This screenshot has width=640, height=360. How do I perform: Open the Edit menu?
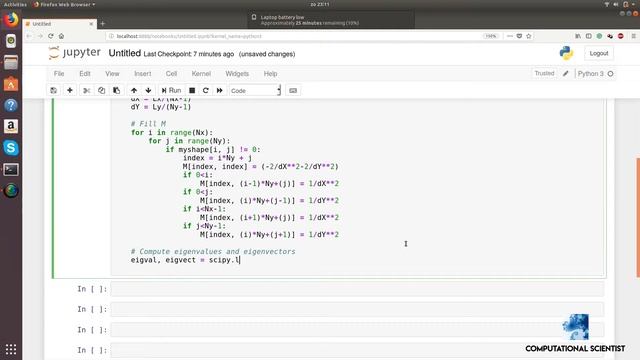84,73
